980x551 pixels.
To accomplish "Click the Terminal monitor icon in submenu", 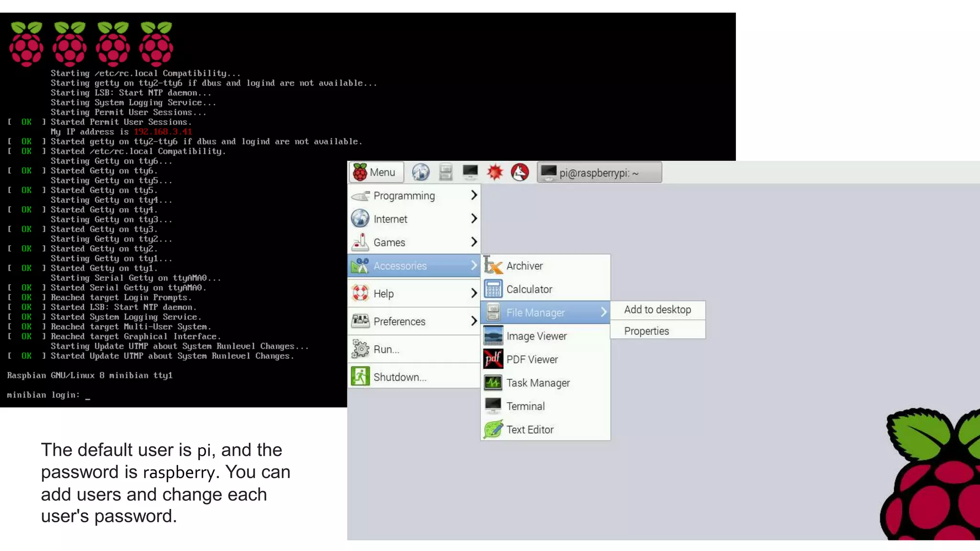I will [493, 406].
